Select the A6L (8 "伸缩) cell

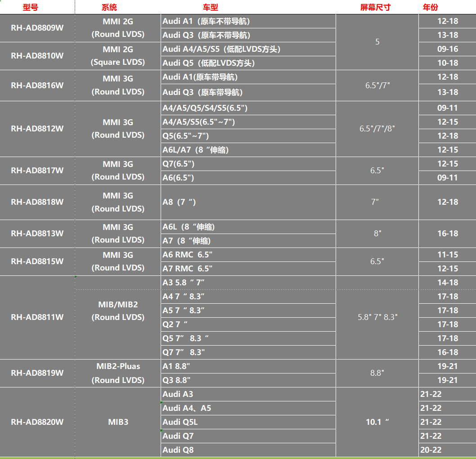click(x=248, y=227)
